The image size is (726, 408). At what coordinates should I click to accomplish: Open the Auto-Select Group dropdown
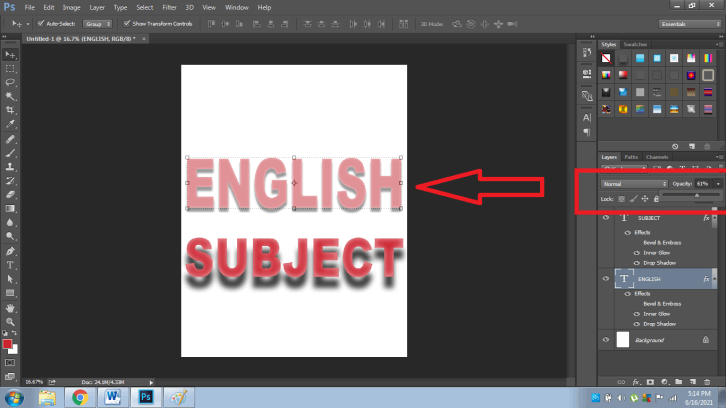click(x=97, y=23)
